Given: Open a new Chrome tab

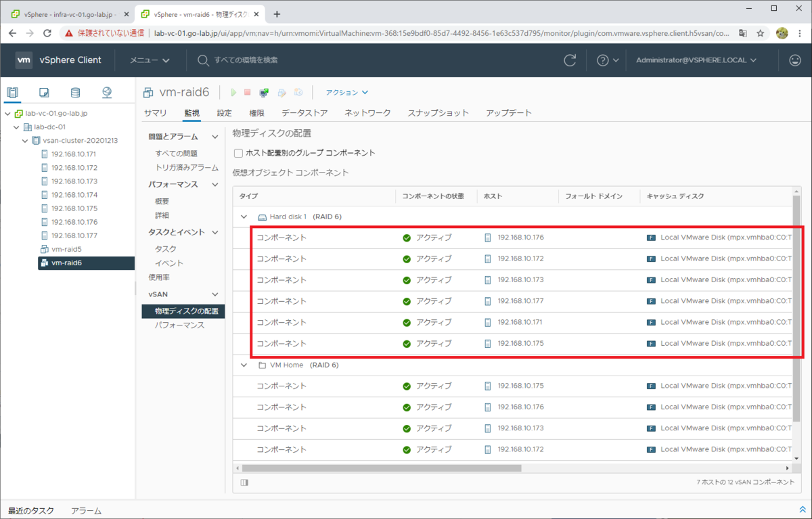Looking at the screenshot, I should point(277,14).
